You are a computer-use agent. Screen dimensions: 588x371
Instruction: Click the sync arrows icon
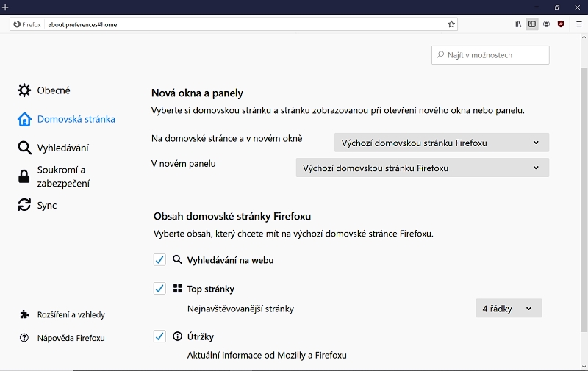pyautogui.click(x=24, y=205)
